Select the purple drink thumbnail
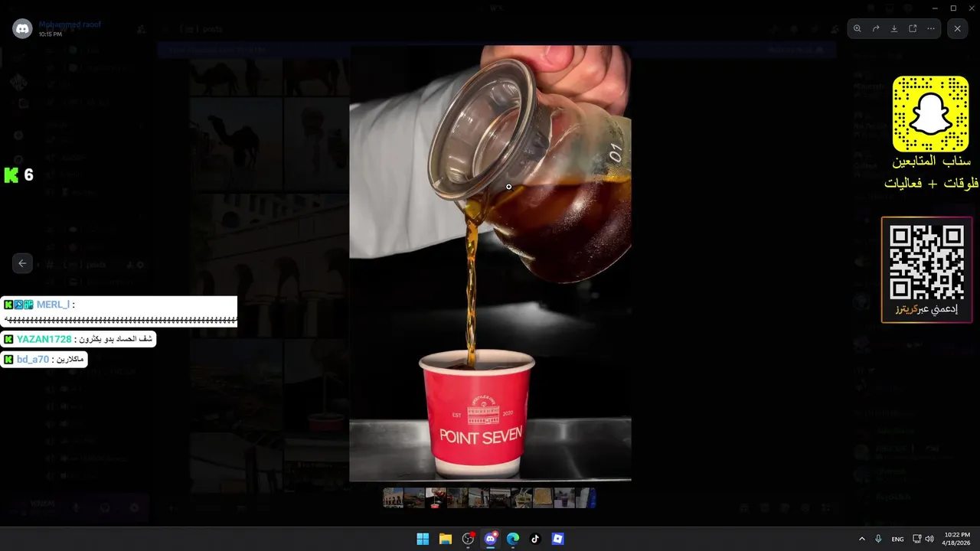 [x=564, y=498]
